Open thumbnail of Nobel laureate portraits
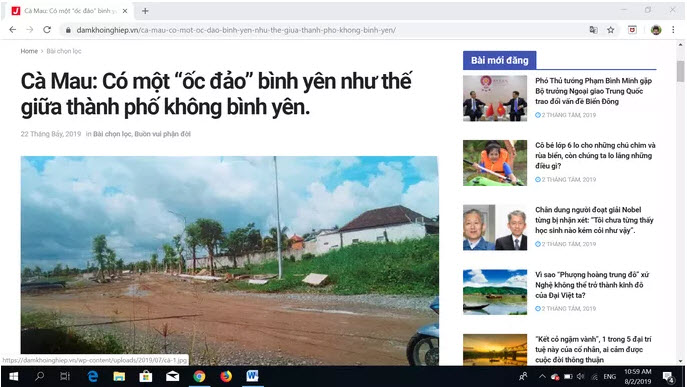This screenshot has width=687, height=387. (495, 227)
